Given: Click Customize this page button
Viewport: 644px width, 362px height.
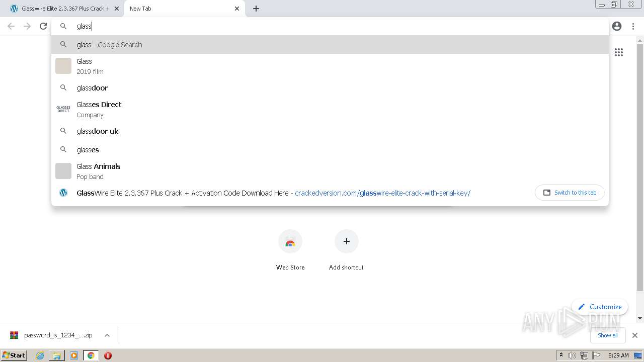Looking at the screenshot, I should click(x=600, y=307).
